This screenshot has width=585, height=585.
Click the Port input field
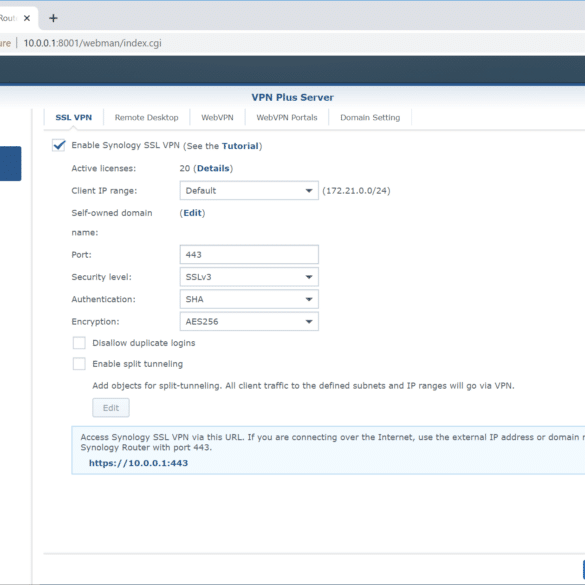click(x=249, y=254)
